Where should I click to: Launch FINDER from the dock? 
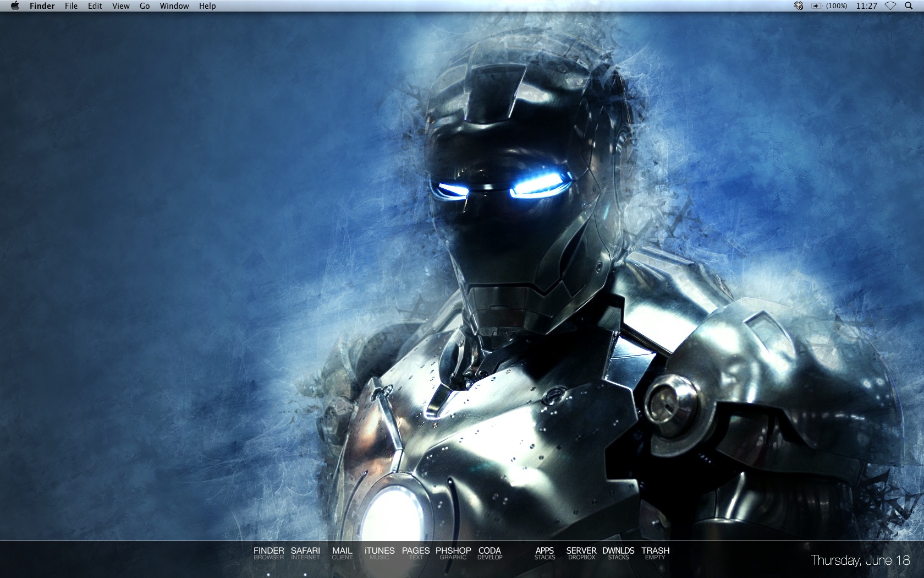[268, 553]
